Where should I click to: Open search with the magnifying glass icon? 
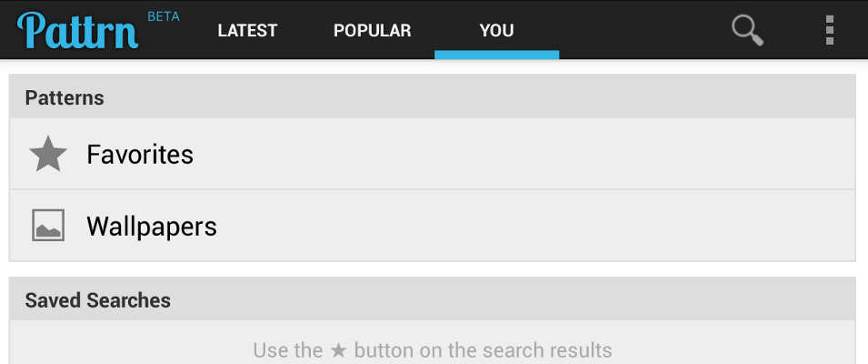(747, 30)
